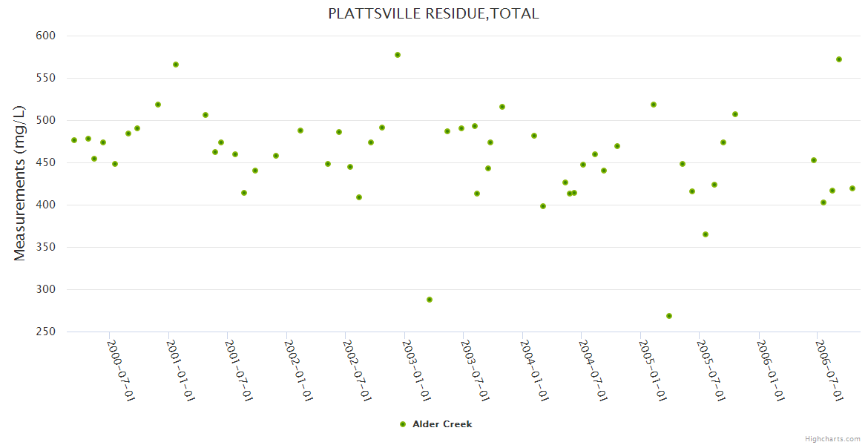This screenshot has height=445, width=868.
Task: Select the rightmost data point on the chart
Action: pyautogui.click(x=852, y=188)
